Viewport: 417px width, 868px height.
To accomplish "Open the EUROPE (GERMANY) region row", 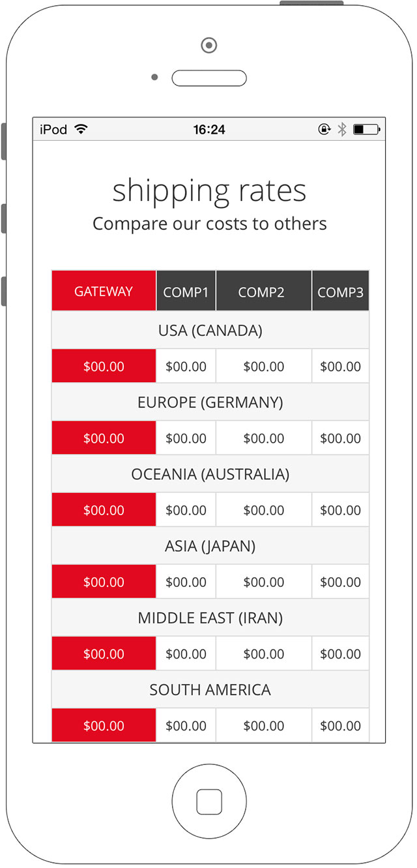I will (x=210, y=402).
